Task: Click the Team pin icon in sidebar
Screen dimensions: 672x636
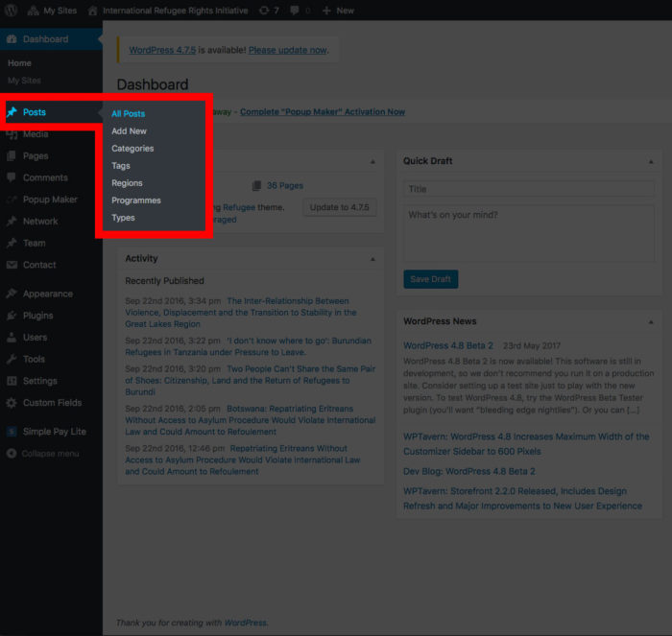Action: (12, 243)
